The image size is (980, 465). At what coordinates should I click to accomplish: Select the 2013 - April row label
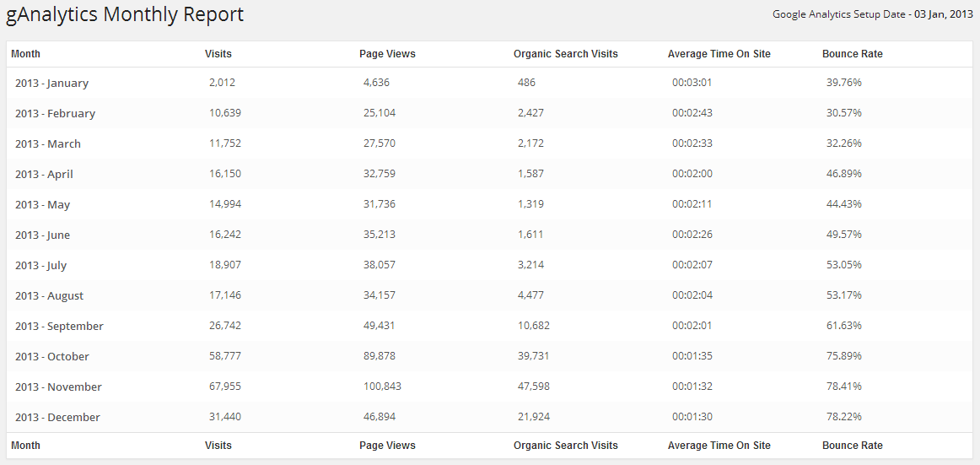point(44,175)
